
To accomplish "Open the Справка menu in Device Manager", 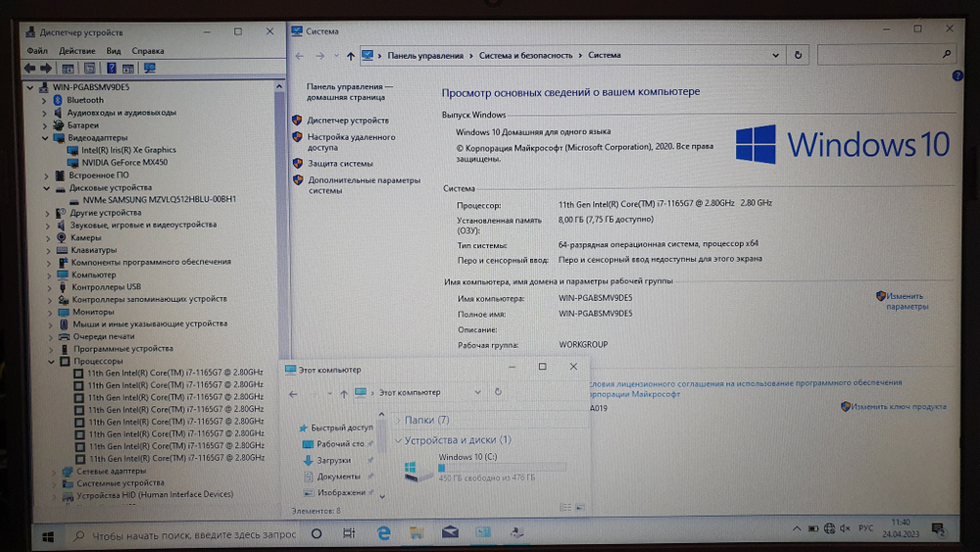I will [148, 51].
